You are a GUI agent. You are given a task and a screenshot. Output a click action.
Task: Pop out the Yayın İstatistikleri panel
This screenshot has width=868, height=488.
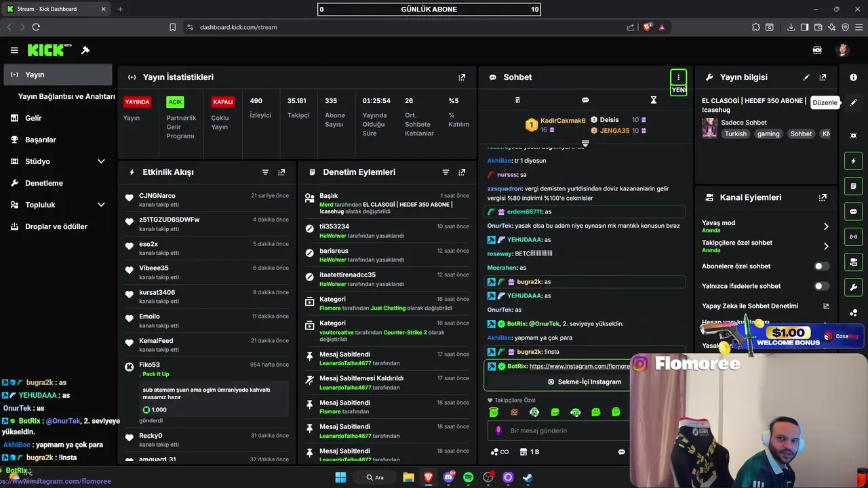[x=462, y=77]
